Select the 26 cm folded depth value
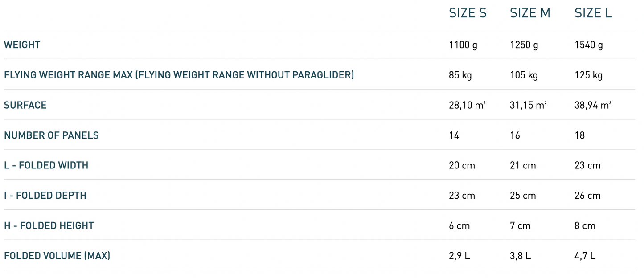Screen dimensions: 644x278 point(587,196)
